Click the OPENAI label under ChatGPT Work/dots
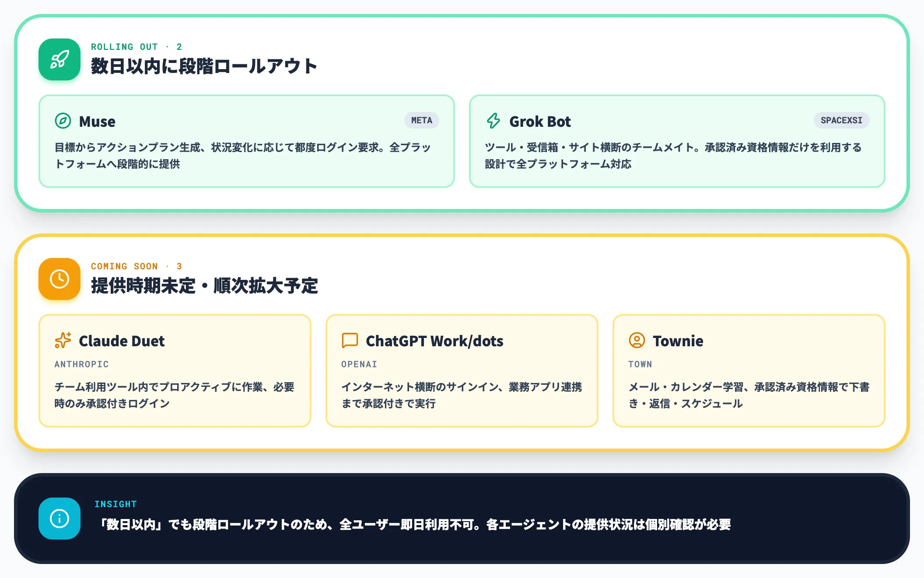Image resolution: width=924 pixels, height=578 pixels. (359, 364)
